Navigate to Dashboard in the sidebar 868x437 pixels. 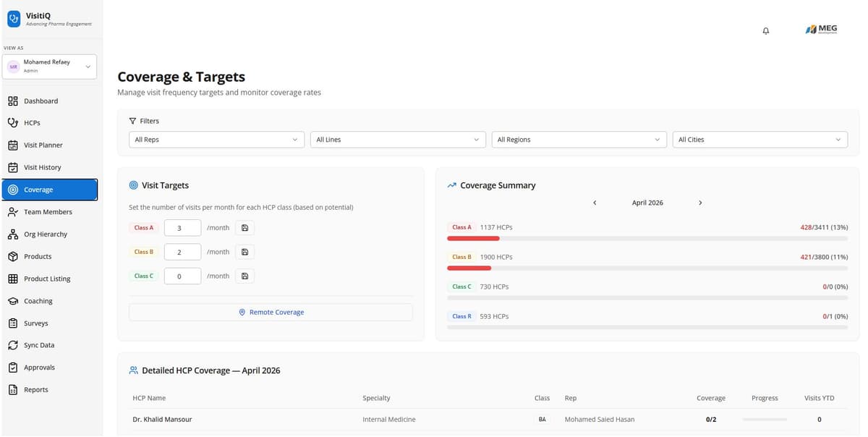tap(41, 101)
